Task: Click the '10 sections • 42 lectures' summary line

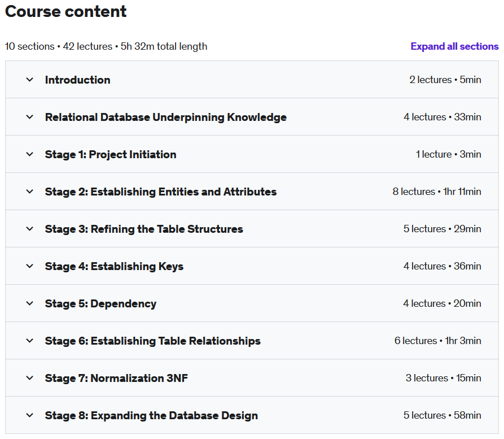Action: 106,46
